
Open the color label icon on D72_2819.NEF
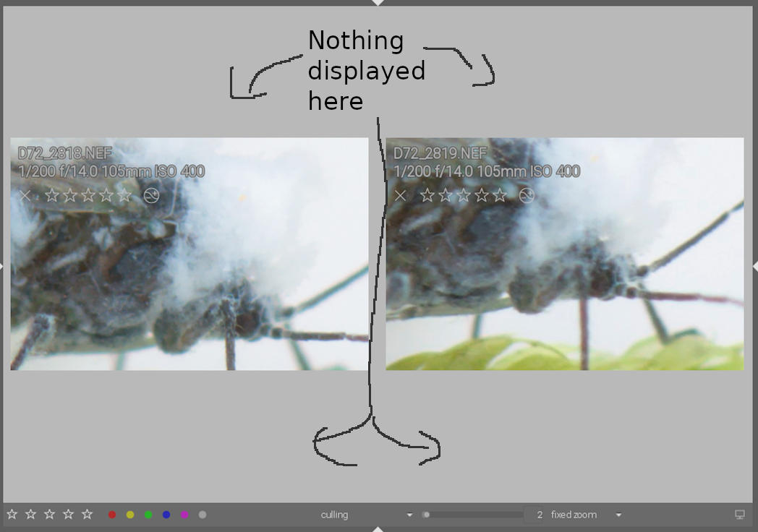coord(528,194)
